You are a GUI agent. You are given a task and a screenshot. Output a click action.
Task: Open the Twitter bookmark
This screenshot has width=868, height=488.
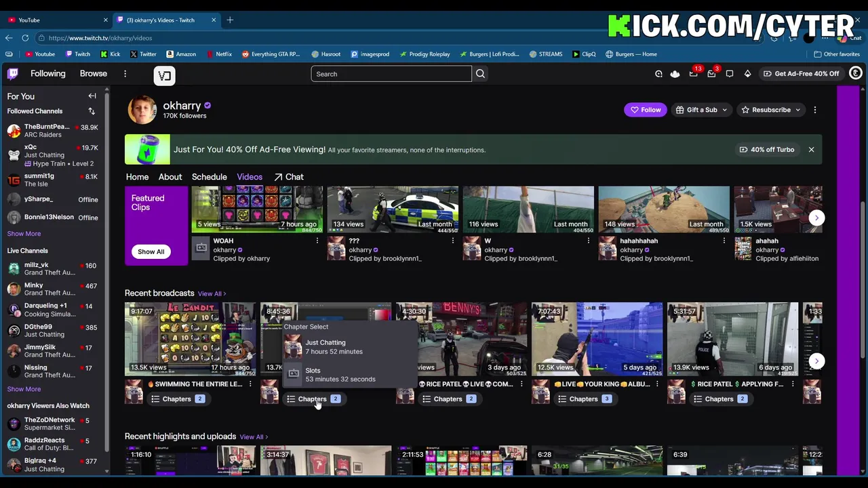pyautogui.click(x=143, y=54)
